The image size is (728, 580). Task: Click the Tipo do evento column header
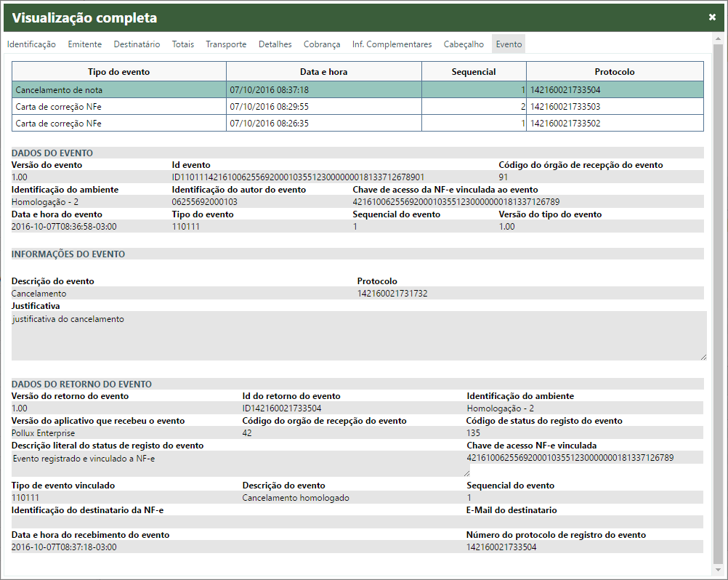[119, 72]
